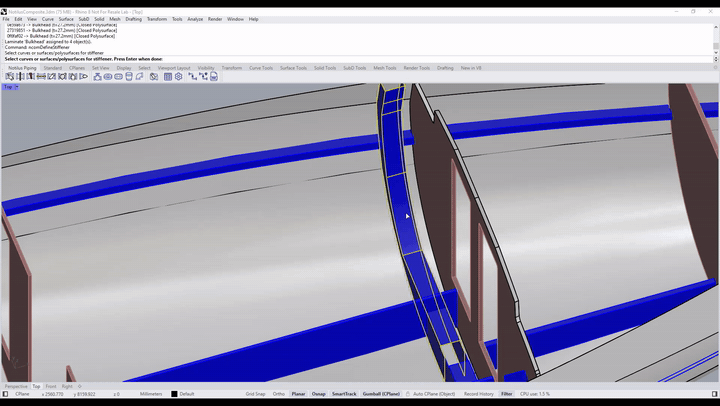This screenshot has height=406, width=720.
Task: Toggle Osnap in status bar
Action: (319, 394)
